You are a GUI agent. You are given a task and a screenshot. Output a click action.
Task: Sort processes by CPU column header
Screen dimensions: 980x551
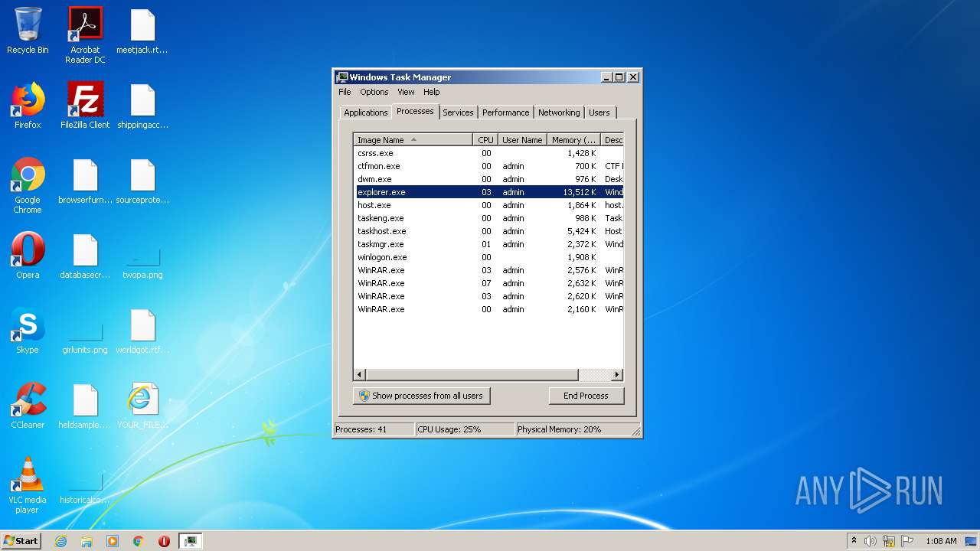click(486, 140)
